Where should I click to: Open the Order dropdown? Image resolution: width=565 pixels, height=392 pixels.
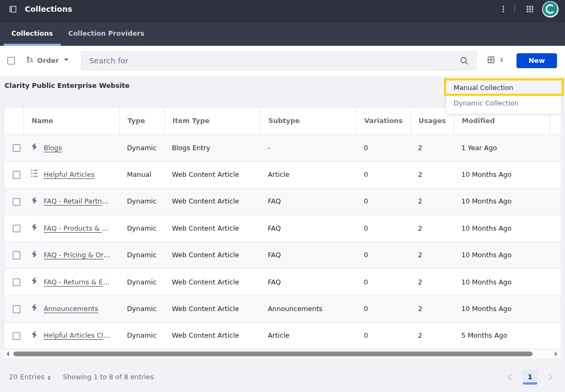tap(48, 61)
